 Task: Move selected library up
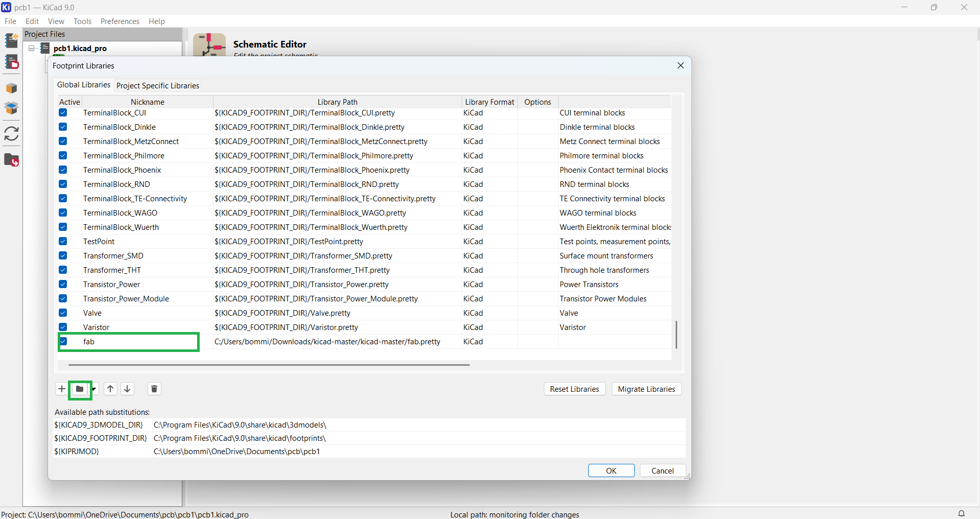pyautogui.click(x=110, y=389)
